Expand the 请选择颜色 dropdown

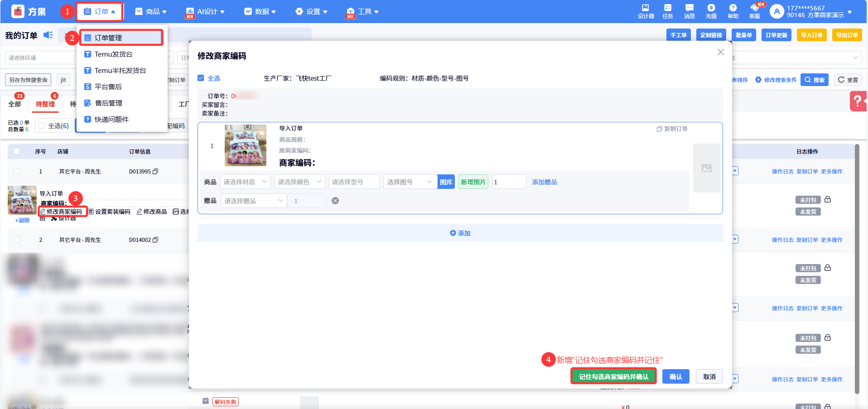299,182
